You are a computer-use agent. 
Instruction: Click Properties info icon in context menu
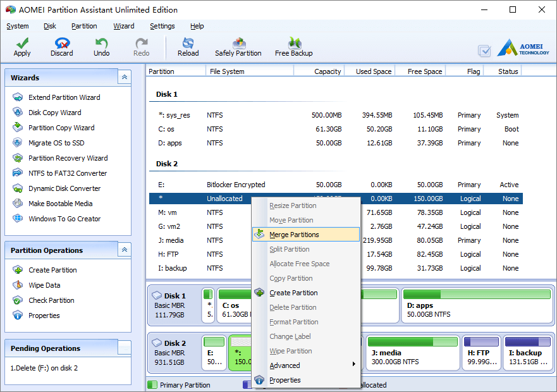(260, 380)
